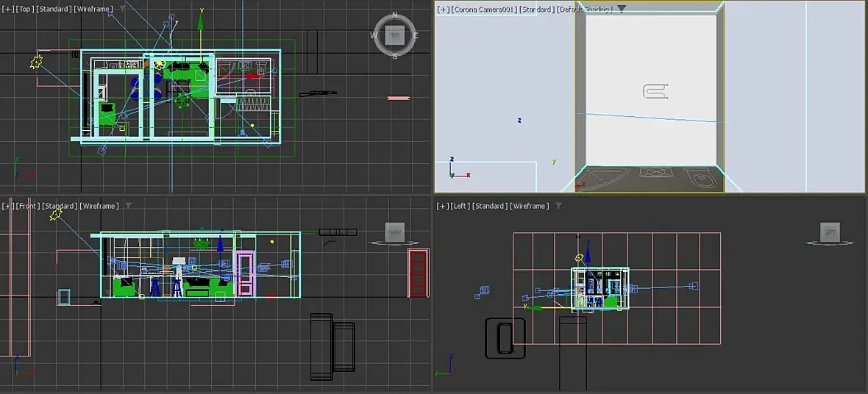Open the [Default Shading] menu in camera viewport
868x394 pixels.
[x=585, y=10]
